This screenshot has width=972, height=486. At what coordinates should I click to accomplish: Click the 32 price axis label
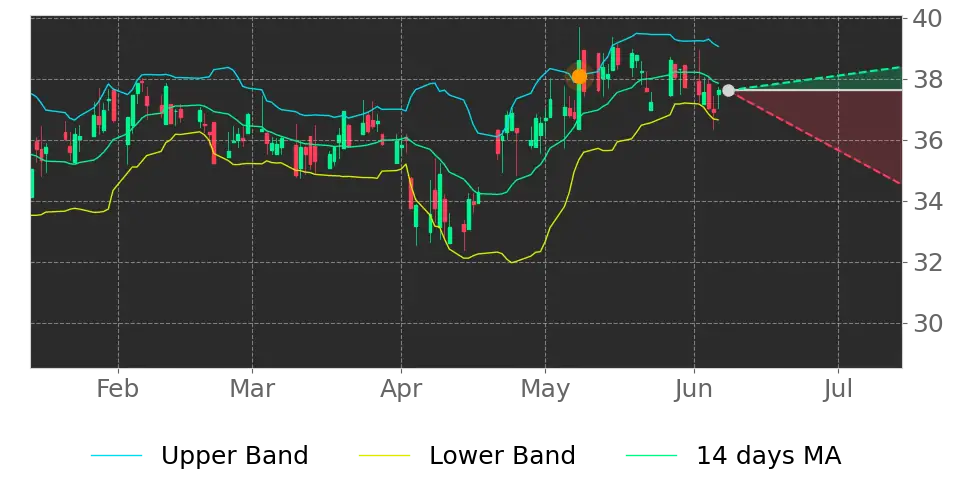[927, 262]
